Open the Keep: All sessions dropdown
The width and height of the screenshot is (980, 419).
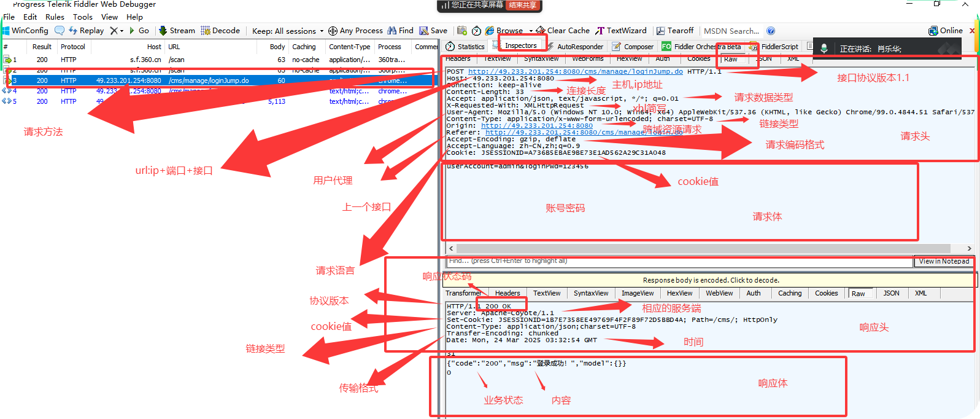tap(288, 31)
